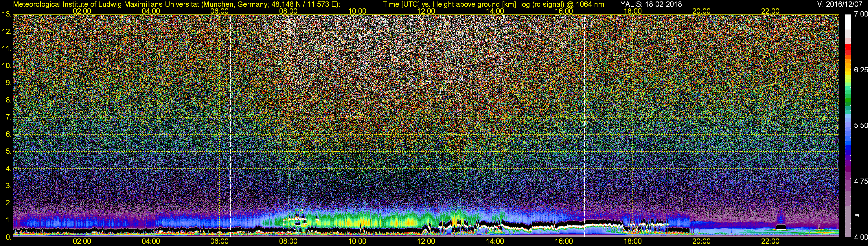This screenshot has height=246, width=868.
Task: Click height axis label '4.'
Action: [8, 168]
